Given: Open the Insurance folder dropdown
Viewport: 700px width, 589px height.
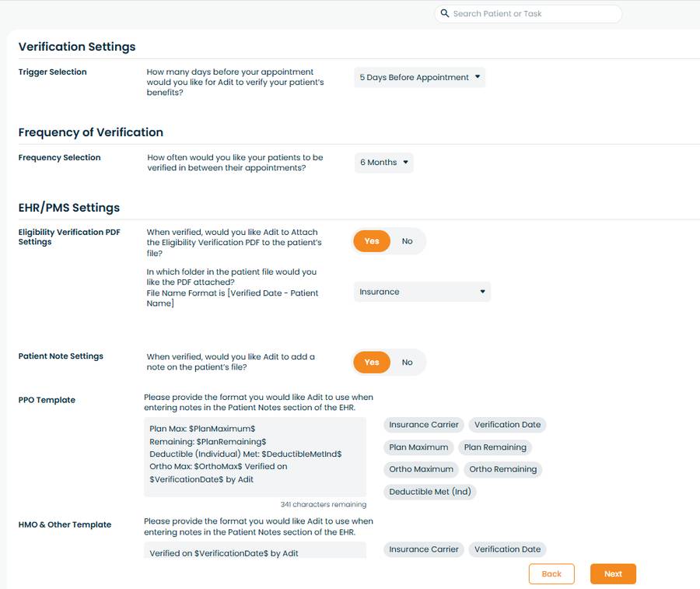Looking at the screenshot, I should (422, 292).
